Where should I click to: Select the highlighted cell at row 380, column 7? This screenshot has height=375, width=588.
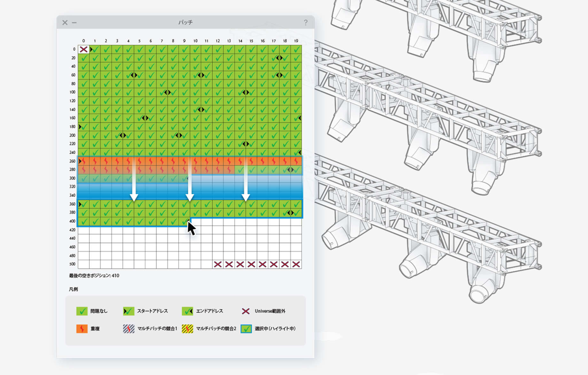[162, 213]
